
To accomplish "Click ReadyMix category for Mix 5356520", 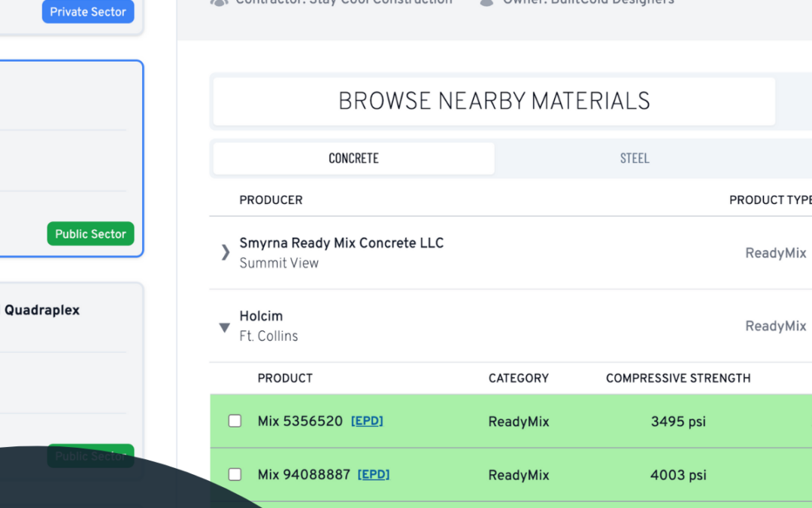I will (518, 421).
